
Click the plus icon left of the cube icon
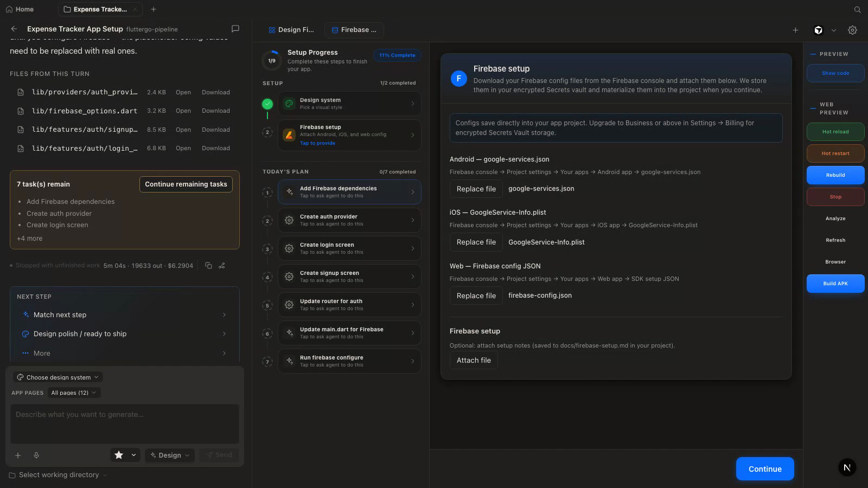tap(795, 30)
